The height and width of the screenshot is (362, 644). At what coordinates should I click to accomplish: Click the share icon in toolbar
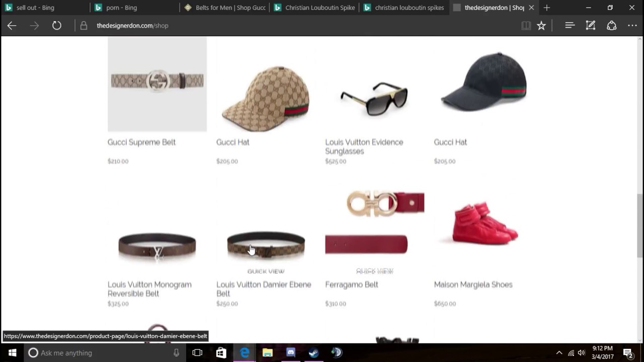click(611, 26)
